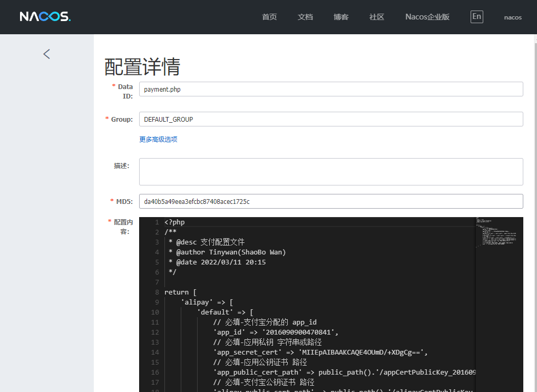Navigate to the 博客 page
This screenshot has height=392, width=537.
[341, 17]
